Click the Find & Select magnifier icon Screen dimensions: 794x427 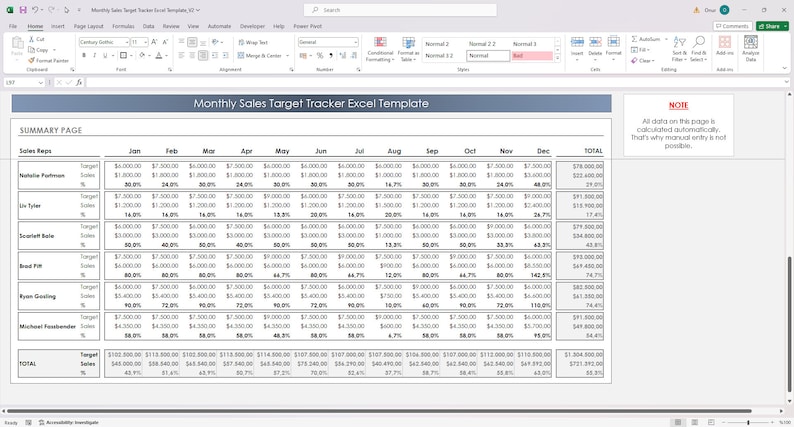click(699, 42)
